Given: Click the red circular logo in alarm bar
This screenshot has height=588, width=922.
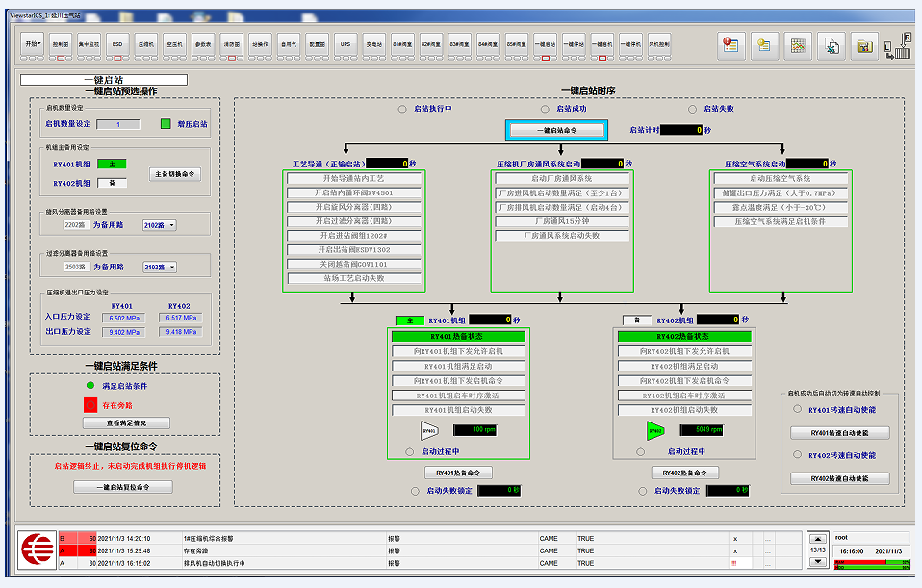Looking at the screenshot, I should [x=38, y=550].
